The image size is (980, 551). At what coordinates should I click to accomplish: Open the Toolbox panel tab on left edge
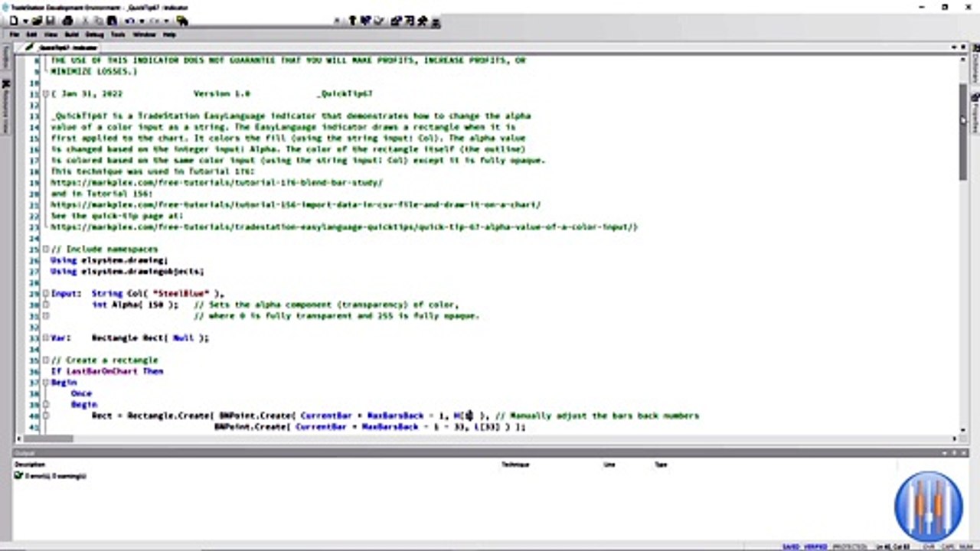[5, 58]
